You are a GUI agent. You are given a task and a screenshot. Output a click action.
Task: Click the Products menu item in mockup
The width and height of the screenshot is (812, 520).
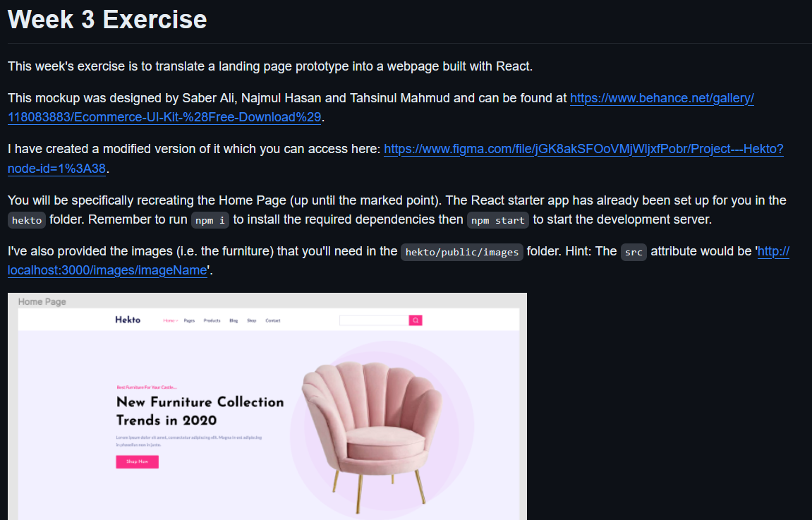pos(212,320)
